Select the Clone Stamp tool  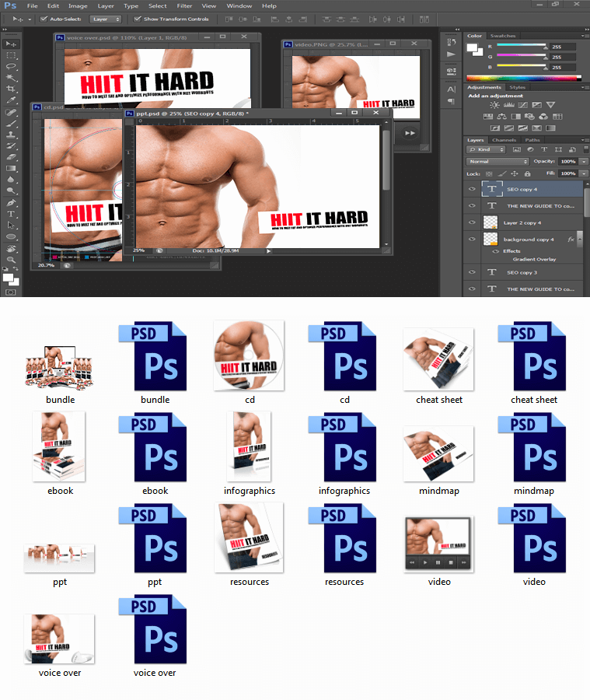(x=11, y=135)
